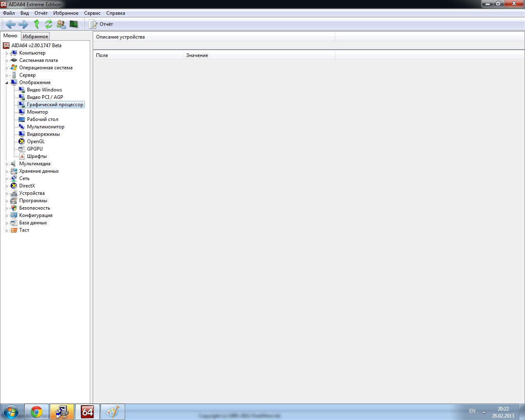Click the Шрифты fonts icon
This screenshot has height=420, width=525.
22,156
